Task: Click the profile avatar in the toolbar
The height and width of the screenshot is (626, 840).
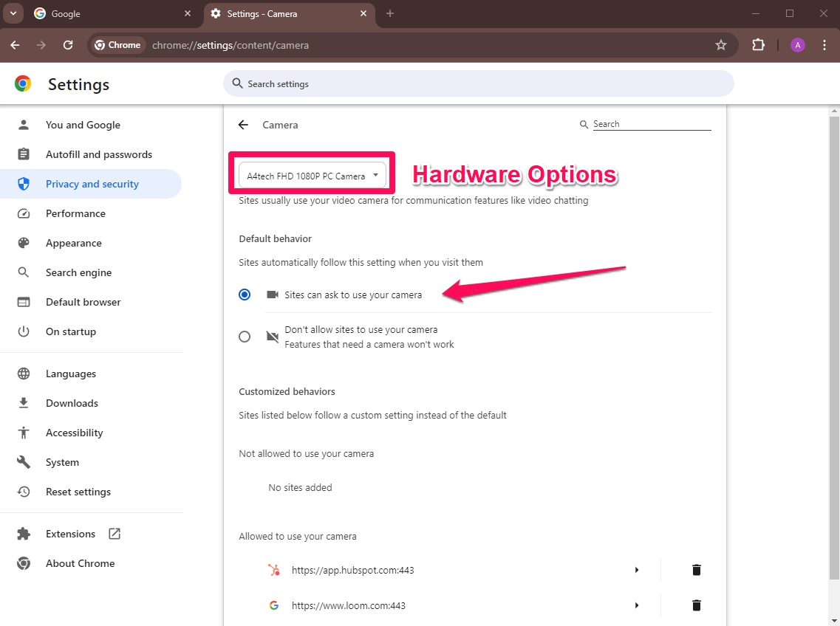Action: click(797, 45)
